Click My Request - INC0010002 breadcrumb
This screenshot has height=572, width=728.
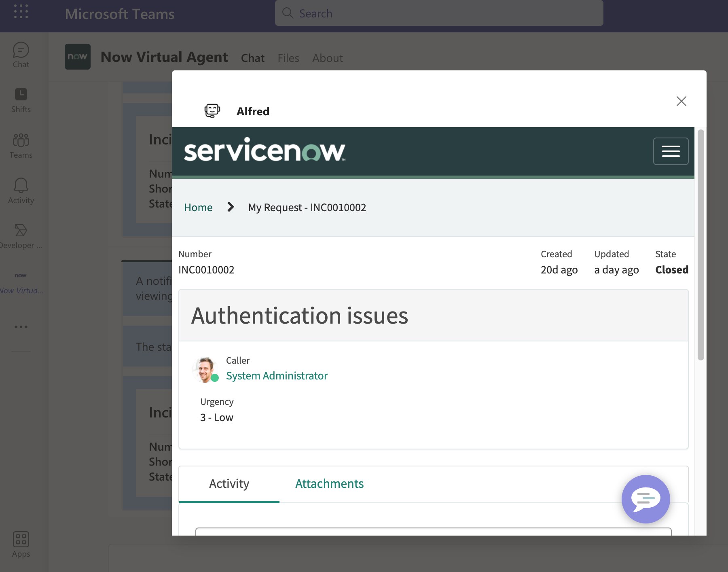307,208
